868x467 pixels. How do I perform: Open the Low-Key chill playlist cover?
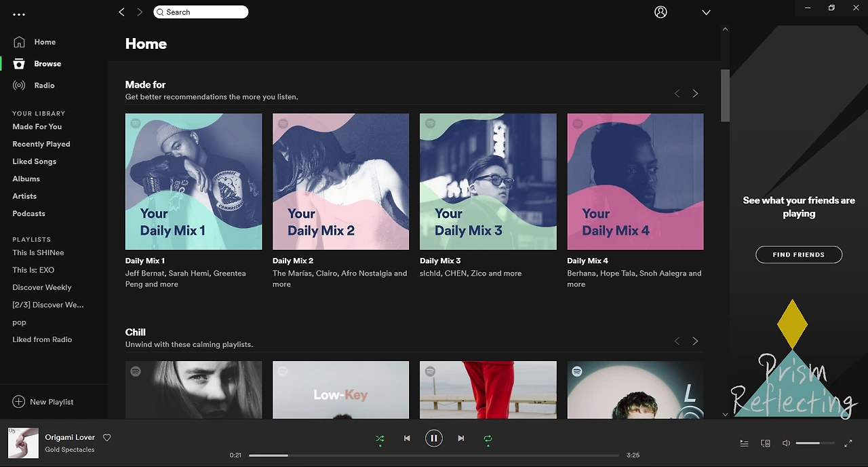pos(340,390)
